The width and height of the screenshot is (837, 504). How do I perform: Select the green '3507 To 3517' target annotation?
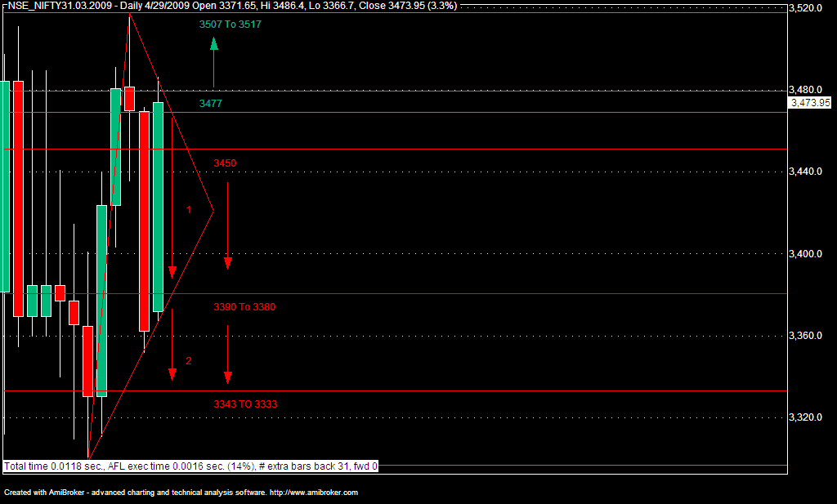pyautogui.click(x=230, y=25)
